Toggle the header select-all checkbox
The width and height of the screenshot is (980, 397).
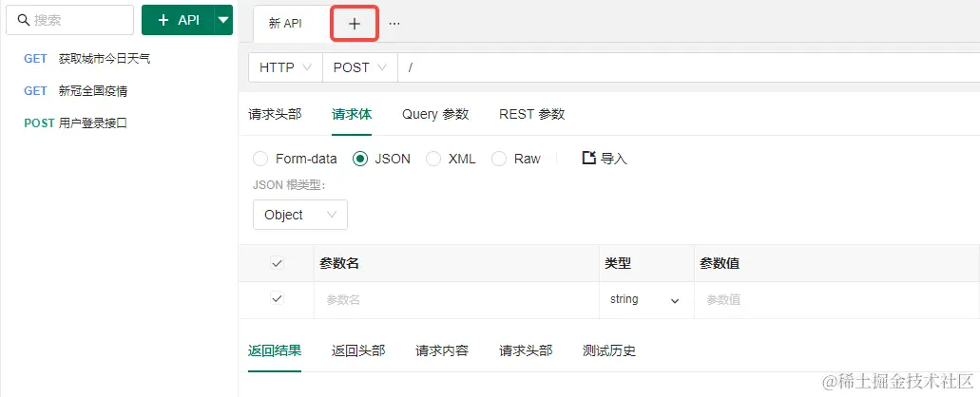[277, 263]
